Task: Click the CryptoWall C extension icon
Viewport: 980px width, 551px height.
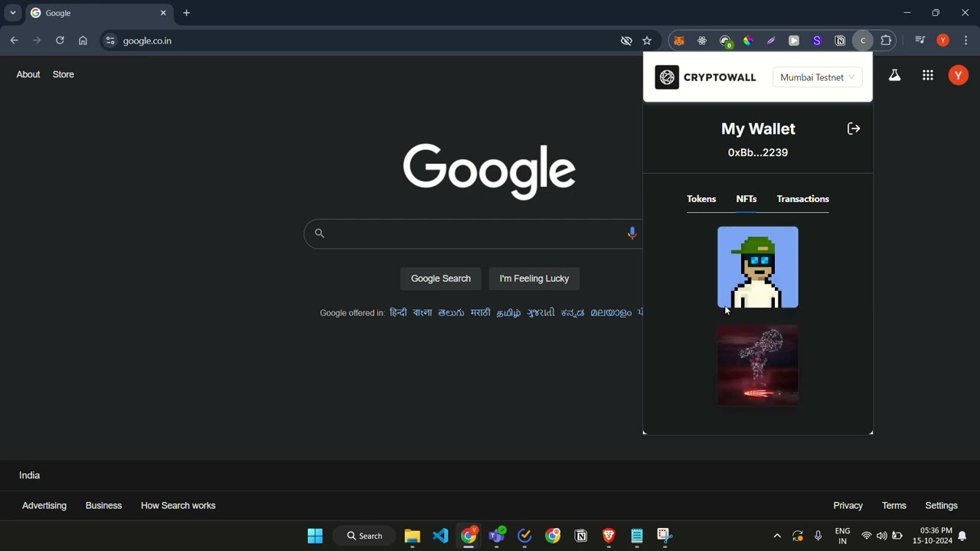Action: coord(863,41)
